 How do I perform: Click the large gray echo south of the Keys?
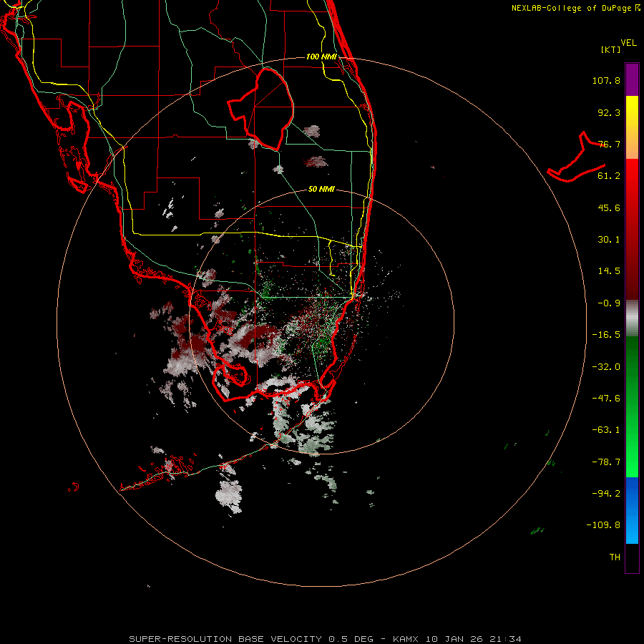click(228, 494)
